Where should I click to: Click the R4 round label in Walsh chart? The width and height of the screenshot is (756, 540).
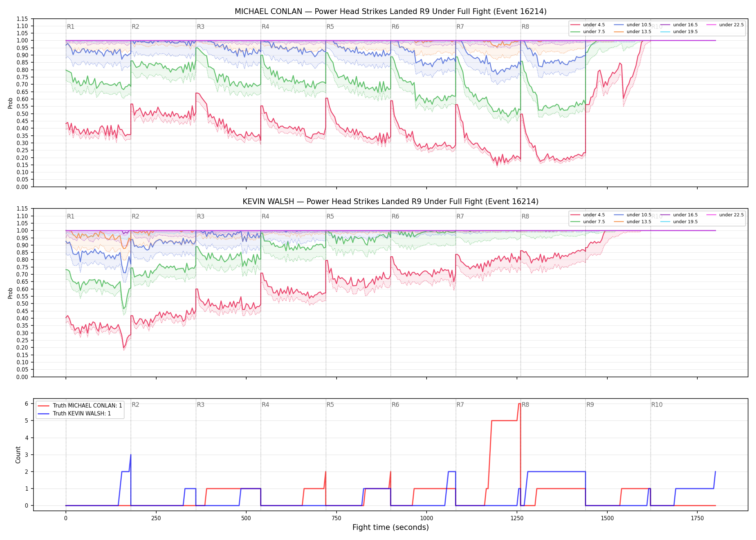pyautogui.click(x=265, y=216)
